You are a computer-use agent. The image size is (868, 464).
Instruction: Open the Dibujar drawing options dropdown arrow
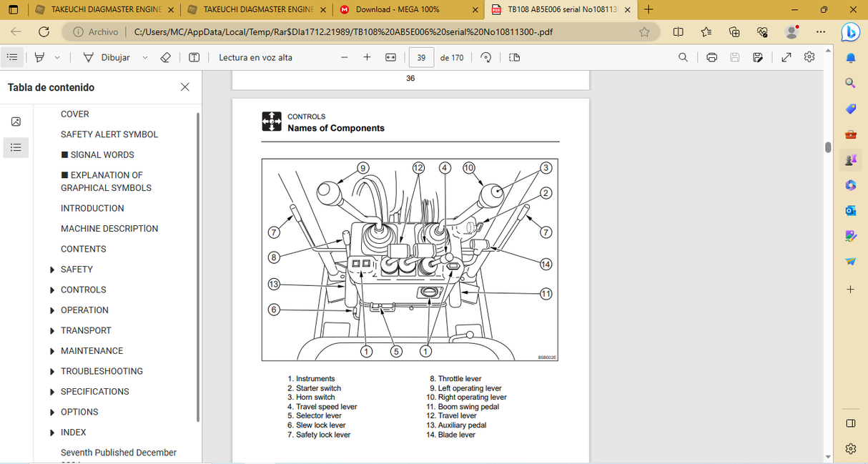145,57
